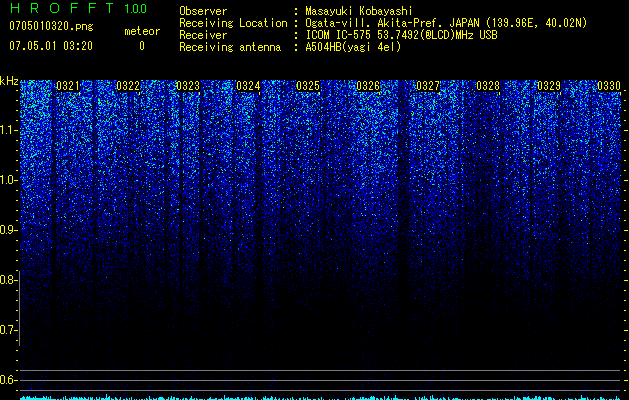The image size is (629, 400).
Task: Click the kHz axis unit label
Action: click(9, 81)
